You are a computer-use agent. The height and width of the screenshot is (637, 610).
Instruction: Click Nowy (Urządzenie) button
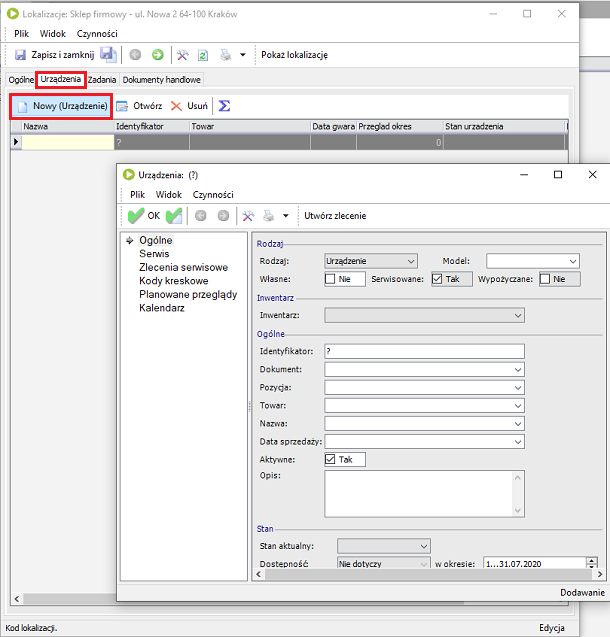tap(61, 106)
